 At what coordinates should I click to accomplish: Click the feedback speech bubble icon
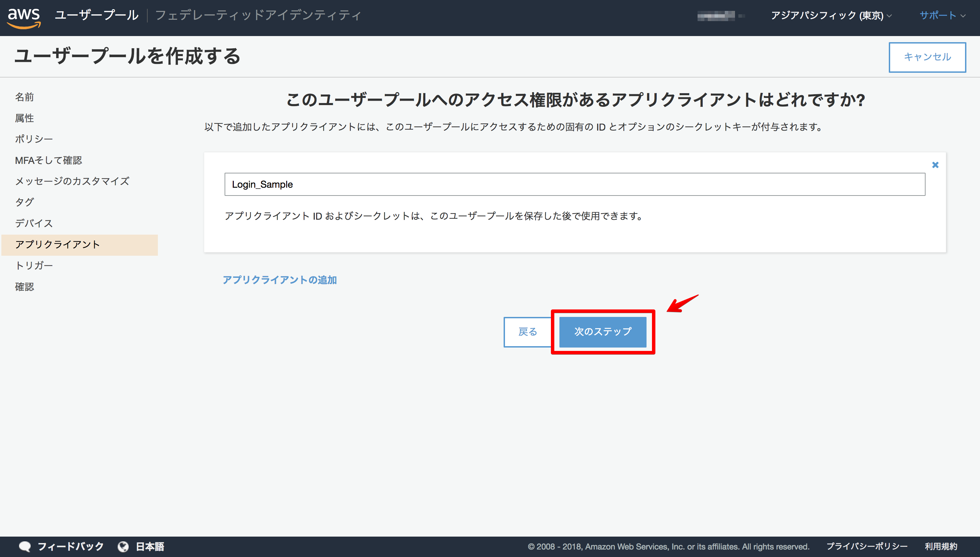[x=25, y=546]
